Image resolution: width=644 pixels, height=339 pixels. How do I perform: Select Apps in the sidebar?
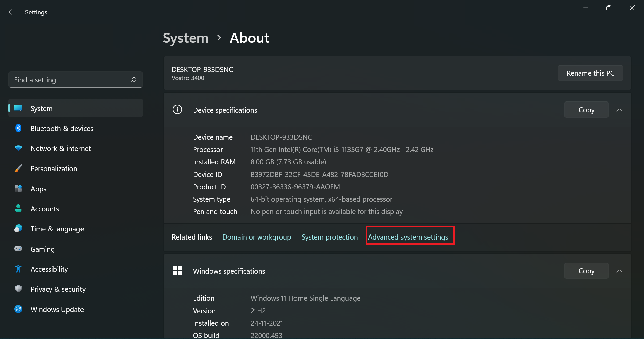[76, 189]
